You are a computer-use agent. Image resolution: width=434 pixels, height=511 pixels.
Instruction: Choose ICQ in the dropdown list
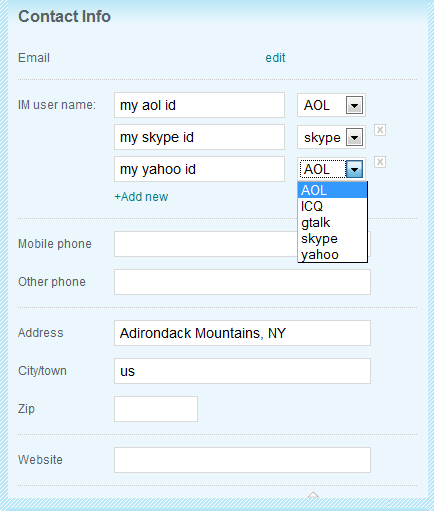point(332,206)
